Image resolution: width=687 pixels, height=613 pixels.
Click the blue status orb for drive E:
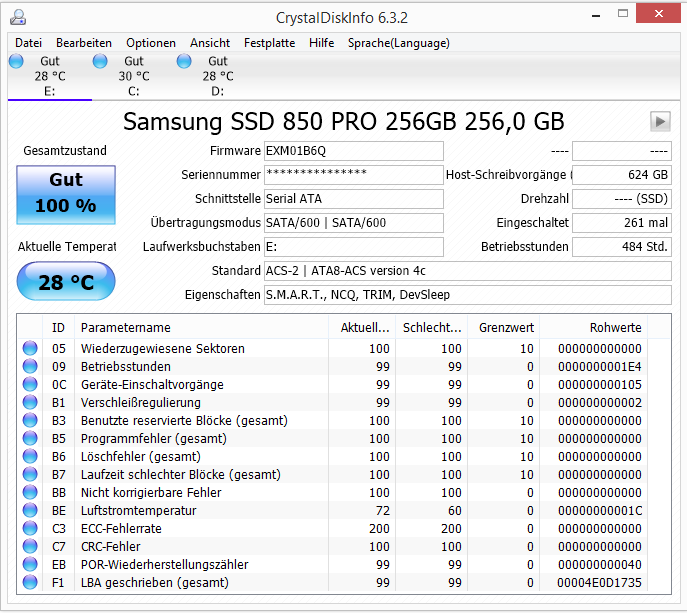click(x=16, y=61)
